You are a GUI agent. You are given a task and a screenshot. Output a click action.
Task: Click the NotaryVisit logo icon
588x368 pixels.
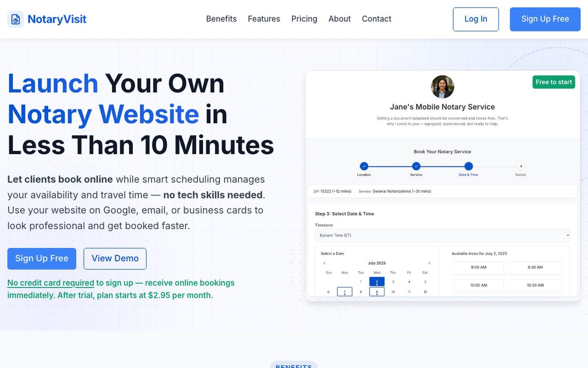[x=16, y=19]
